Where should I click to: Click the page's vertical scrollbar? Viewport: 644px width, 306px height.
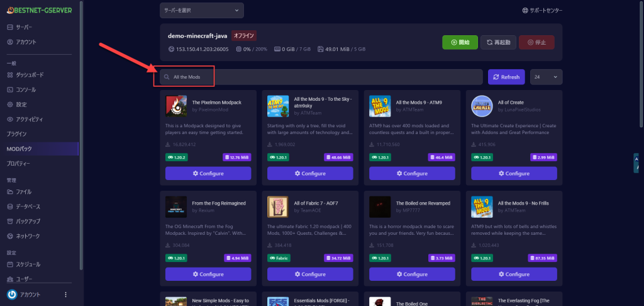[641, 64]
